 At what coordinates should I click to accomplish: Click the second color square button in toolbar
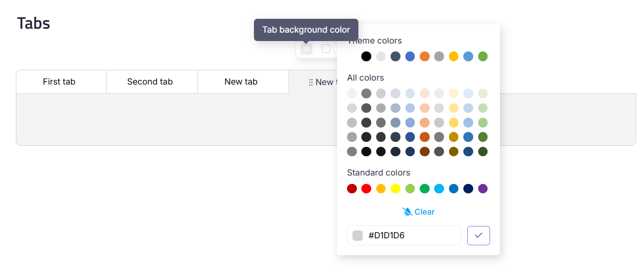click(326, 49)
